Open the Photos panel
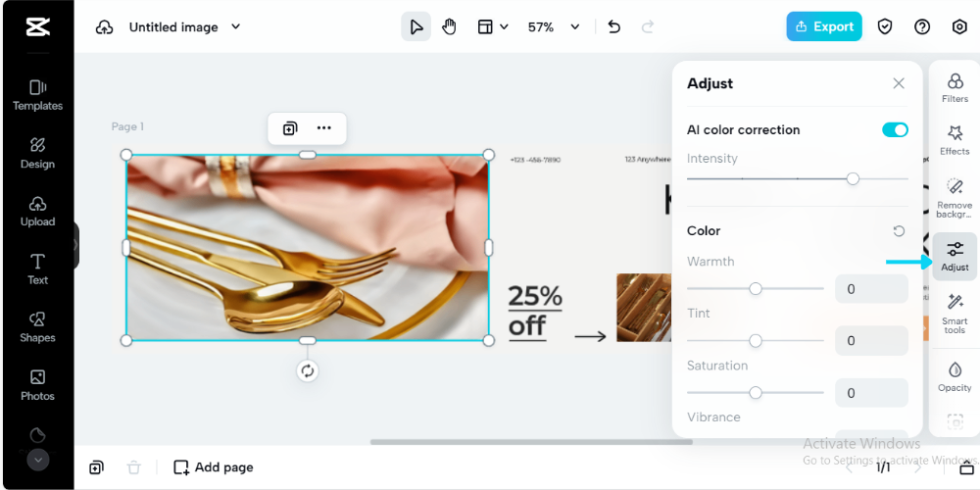The height and width of the screenshot is (490, 980). click(37, 385)
